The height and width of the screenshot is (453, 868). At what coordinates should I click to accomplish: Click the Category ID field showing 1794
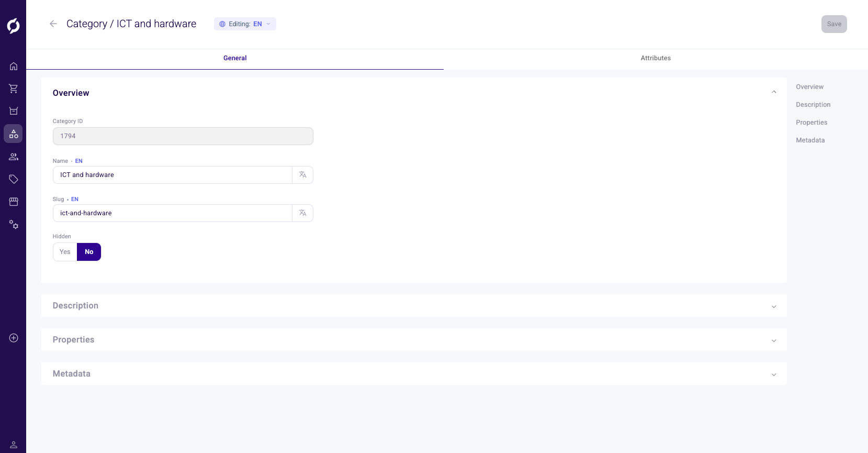tap(183, 136)
